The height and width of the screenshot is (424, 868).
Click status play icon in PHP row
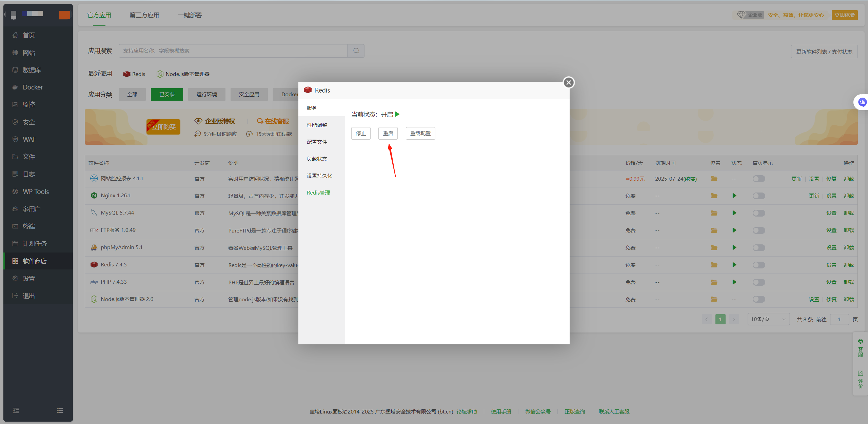[x=734, y=282]
